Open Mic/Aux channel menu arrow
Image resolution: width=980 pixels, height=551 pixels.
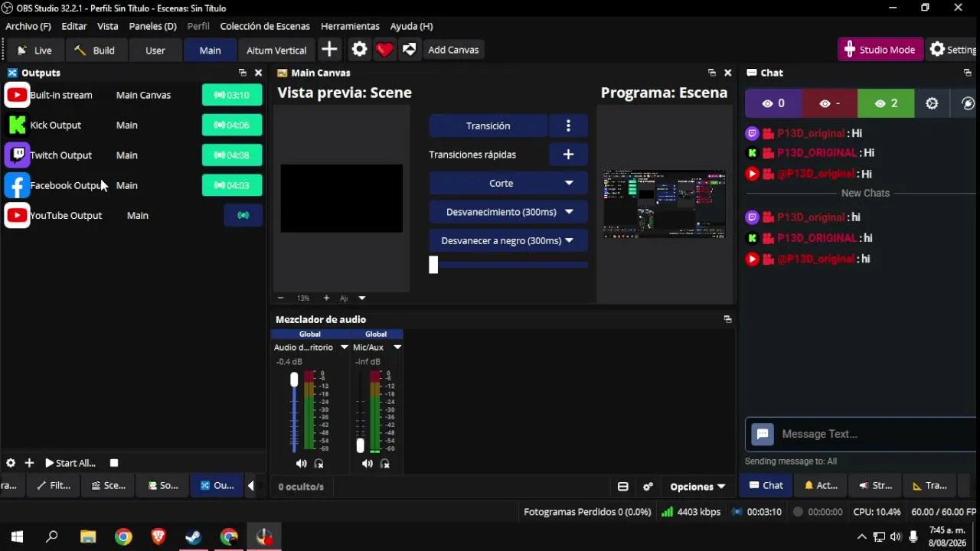point(397,347)
